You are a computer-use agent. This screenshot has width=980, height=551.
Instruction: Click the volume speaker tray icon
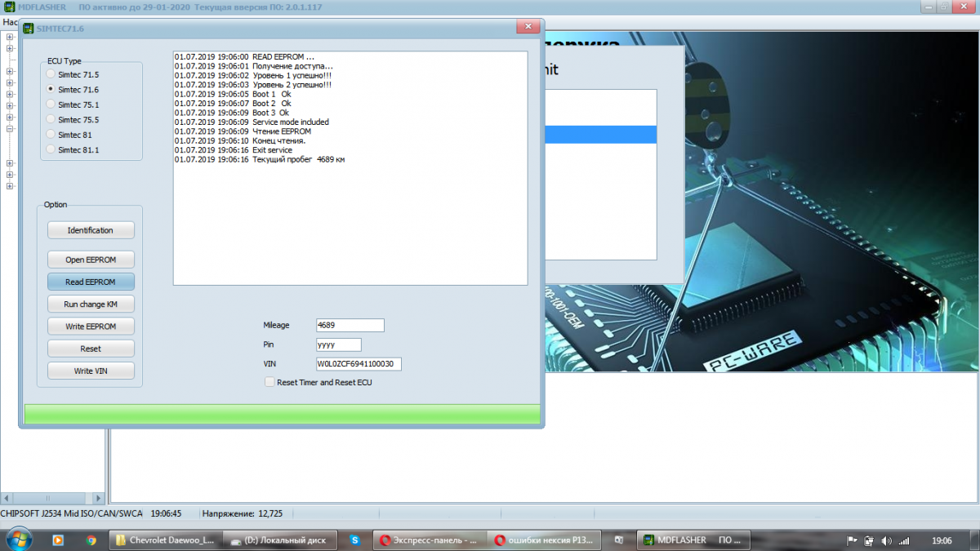(x=887, y=540)
